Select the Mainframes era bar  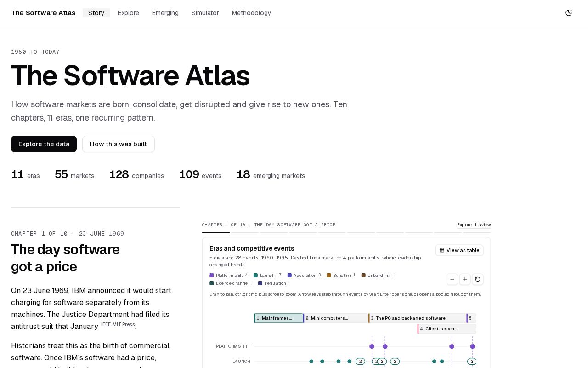coord(279,318)
